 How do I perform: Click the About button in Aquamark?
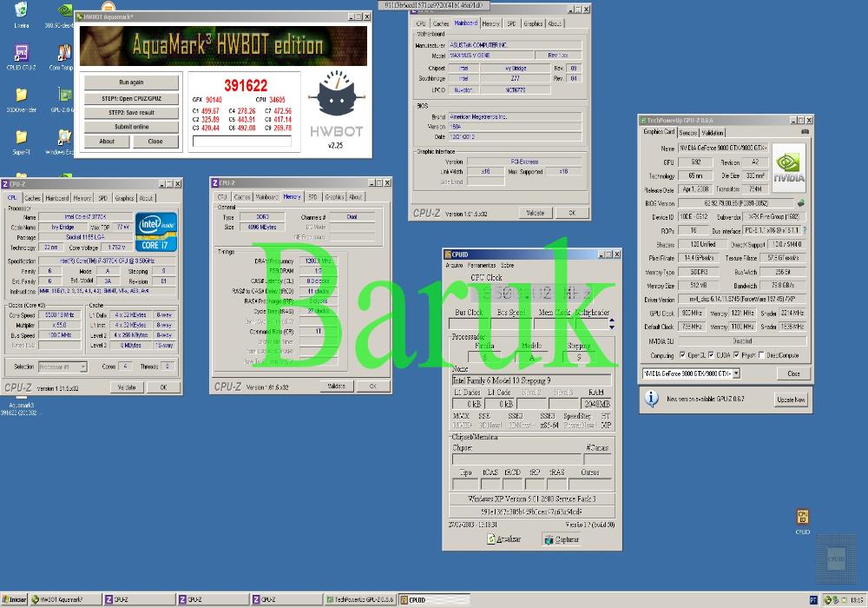point(107,142)
